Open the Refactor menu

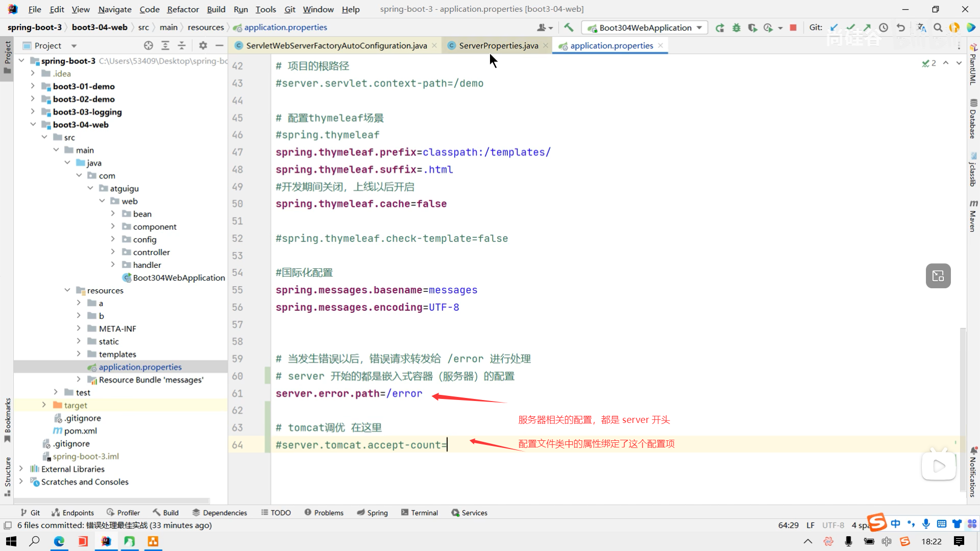point(183,9)
